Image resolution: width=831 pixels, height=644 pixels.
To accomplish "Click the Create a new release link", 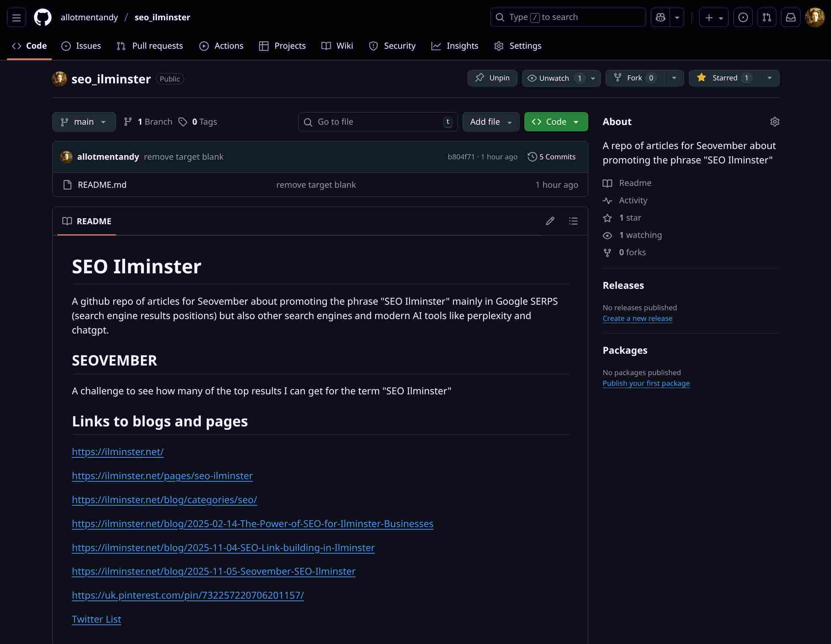I will point(637,318).
